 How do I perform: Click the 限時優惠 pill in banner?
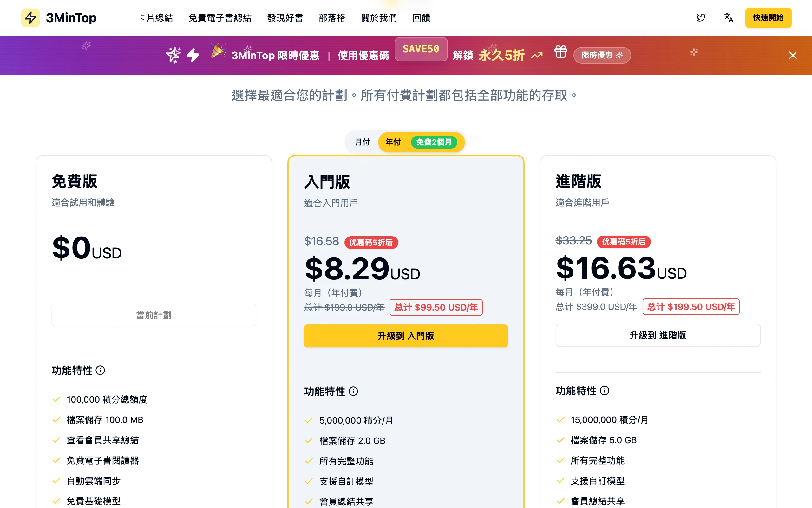coord(602,55)
